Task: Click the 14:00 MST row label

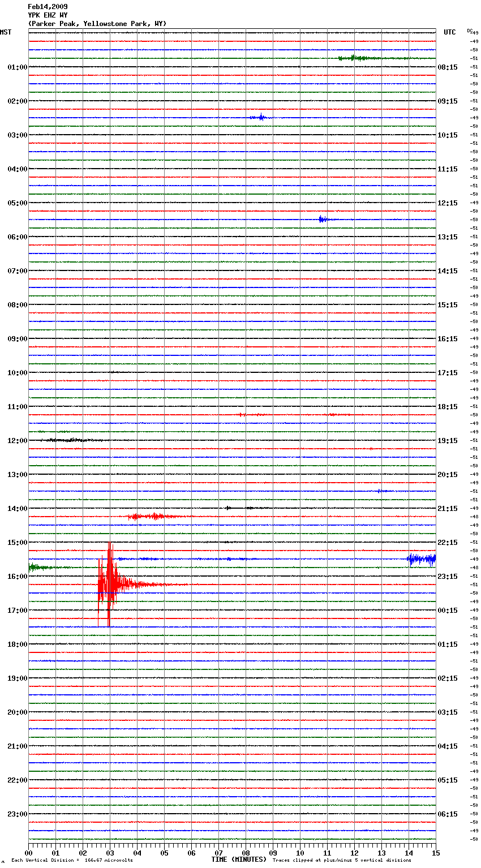Action: tap(17, 509)
